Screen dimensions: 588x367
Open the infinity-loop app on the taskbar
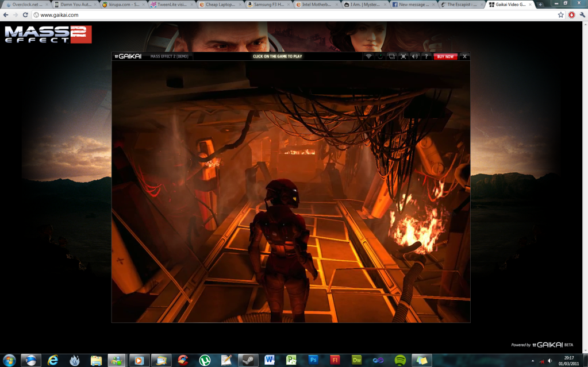(378, 360)
